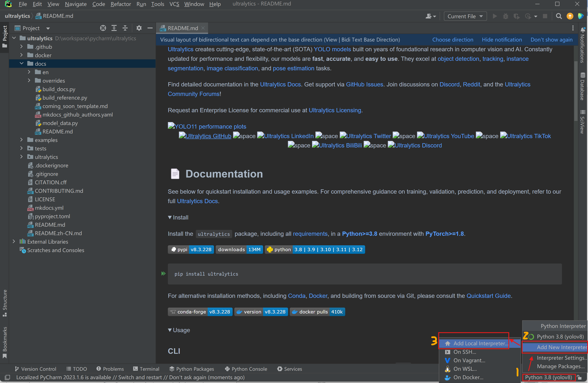Select Manage Packages entry
Screen dimensions: 588x383
[555, 366]
